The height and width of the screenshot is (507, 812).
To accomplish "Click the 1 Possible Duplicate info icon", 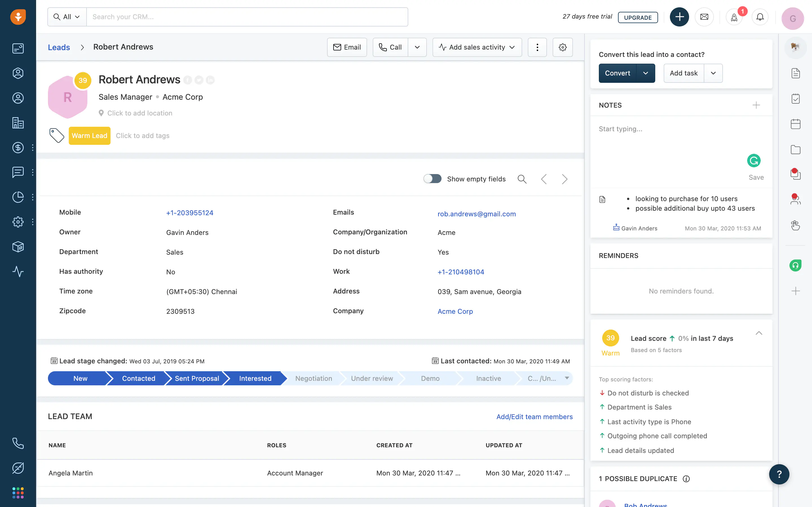I will pos(687,479).
